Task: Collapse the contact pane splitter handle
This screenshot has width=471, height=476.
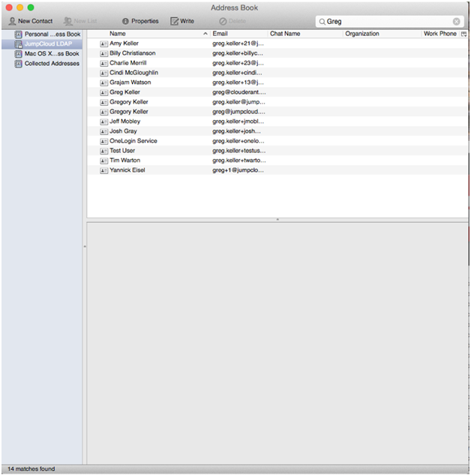Action: coord(277,220)
